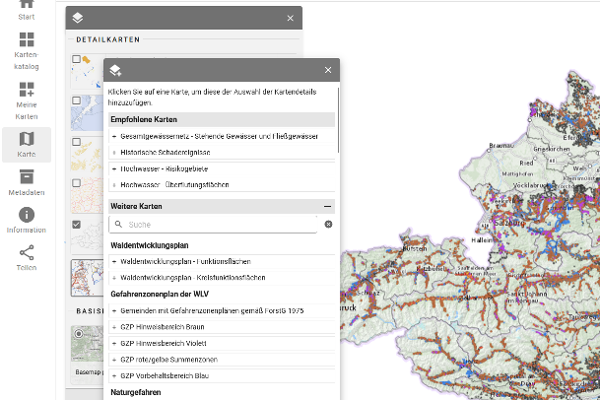Screen dimensions: 600x400
Task: Add GZP Vorbehaltsbereich Blau via plus icon
Action: 114,376
